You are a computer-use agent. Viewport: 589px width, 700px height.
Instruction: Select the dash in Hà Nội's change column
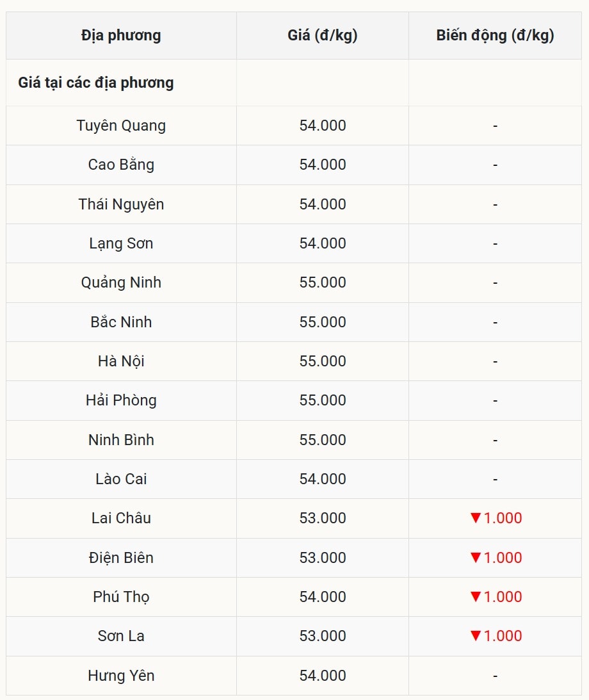coord(495,362)
